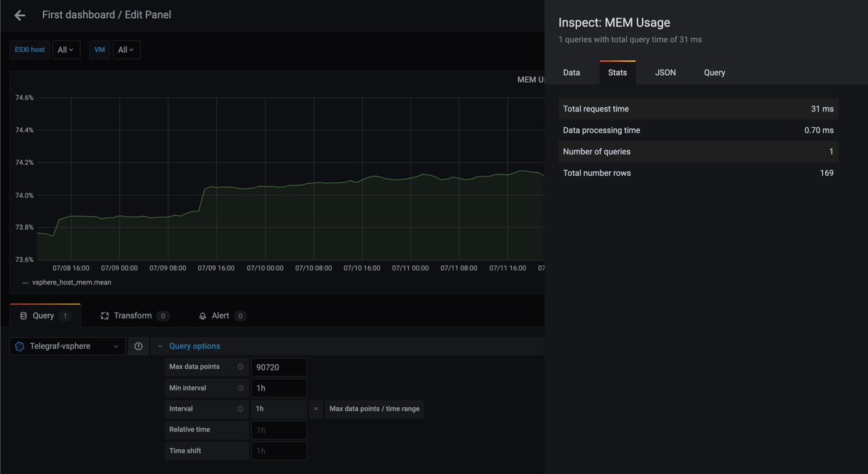Click the Inspect: MEM Usage title

coord(615,23)
